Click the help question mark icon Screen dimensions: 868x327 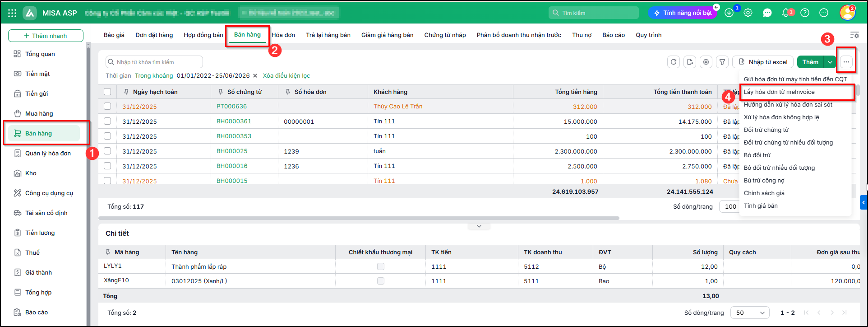[805, 13]
